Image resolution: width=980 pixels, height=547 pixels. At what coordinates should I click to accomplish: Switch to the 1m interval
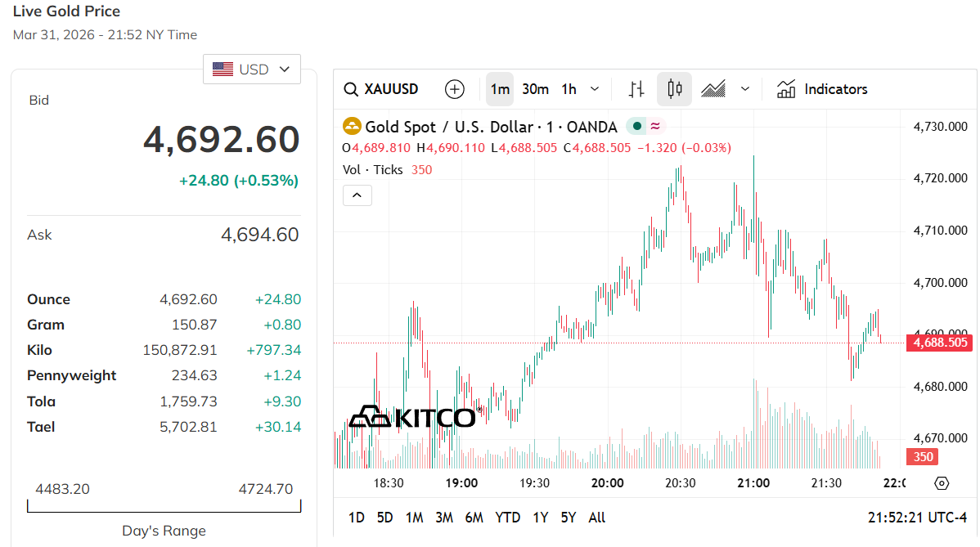[500, 89]
